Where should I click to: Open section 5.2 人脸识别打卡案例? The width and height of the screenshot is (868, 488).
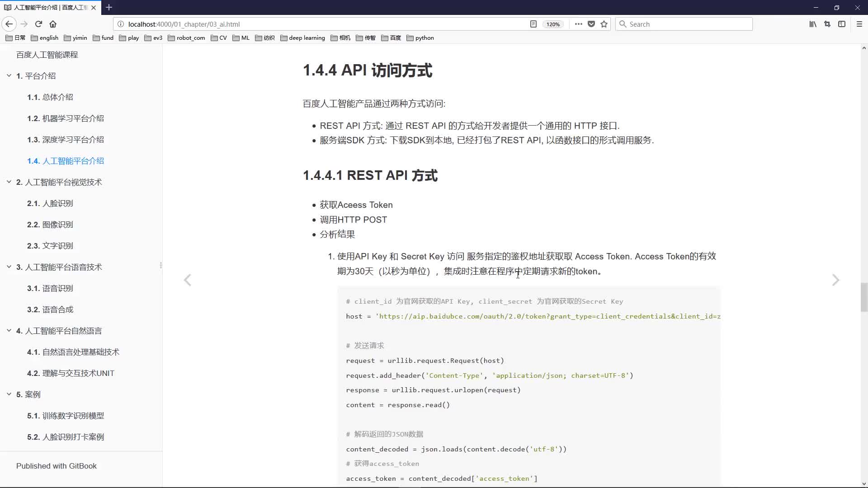pyautogui.click(x=66, y=437)
